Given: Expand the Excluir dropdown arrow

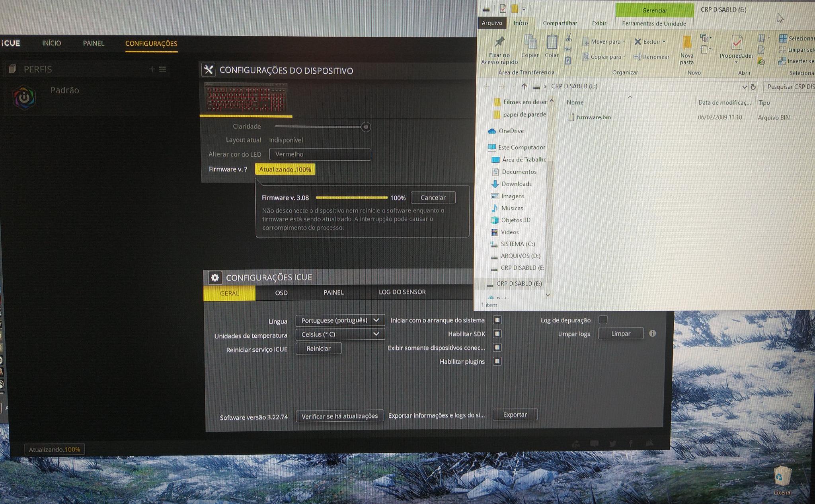Looking at the screenshot, I should point(664,42).
